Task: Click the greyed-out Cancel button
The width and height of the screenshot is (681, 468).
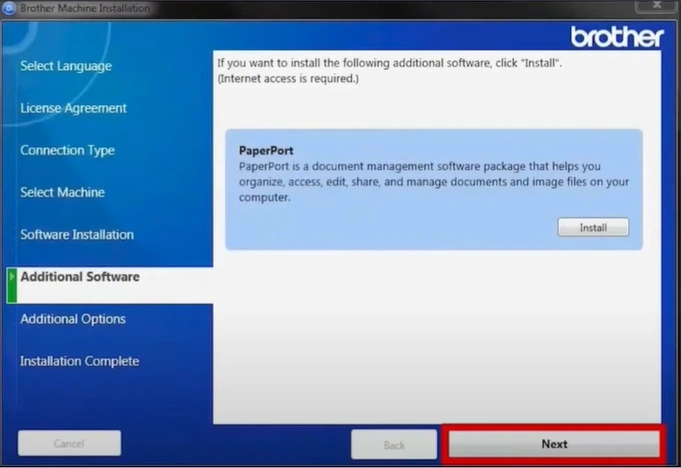Action: tap(69, 443)
